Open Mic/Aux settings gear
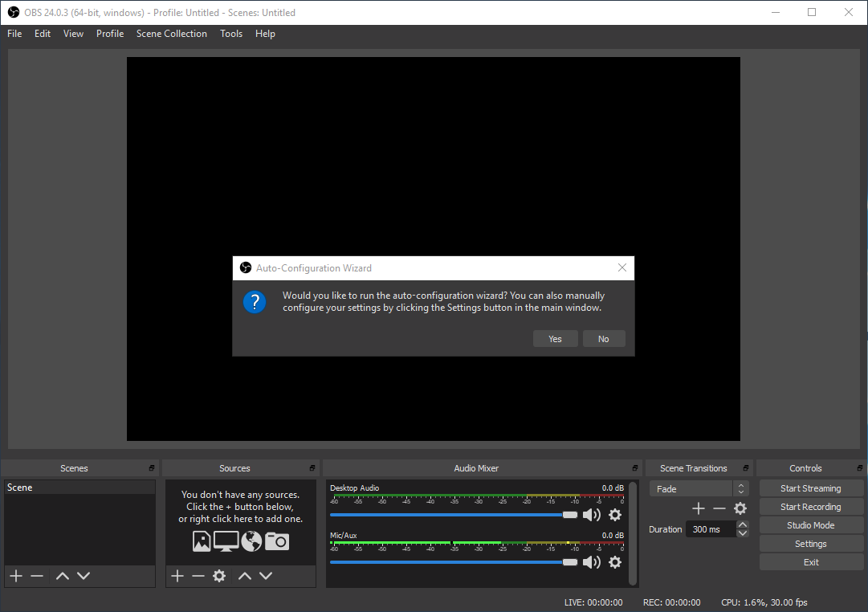The image size is (868, 612). [615, 562]
